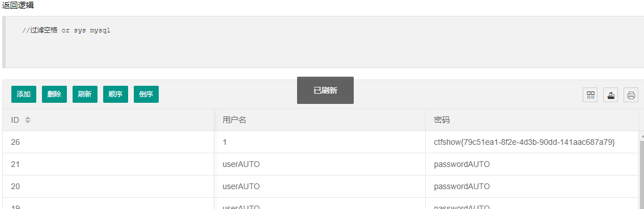Screen dimensions: 644x209
Task: Click the ID column header
Action: pos(108,120)
